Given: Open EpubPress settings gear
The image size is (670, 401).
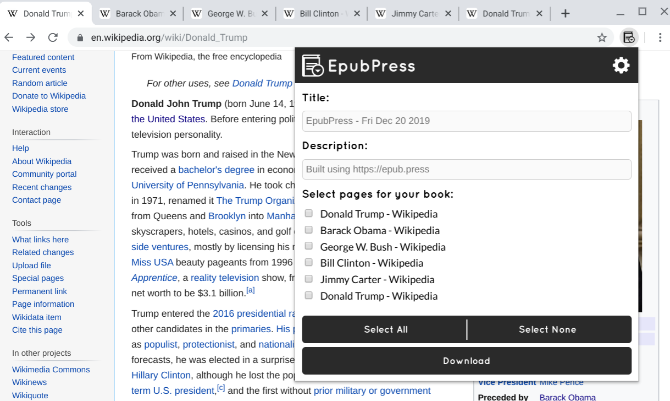Looking at the screenshot, I should [621, 65].
